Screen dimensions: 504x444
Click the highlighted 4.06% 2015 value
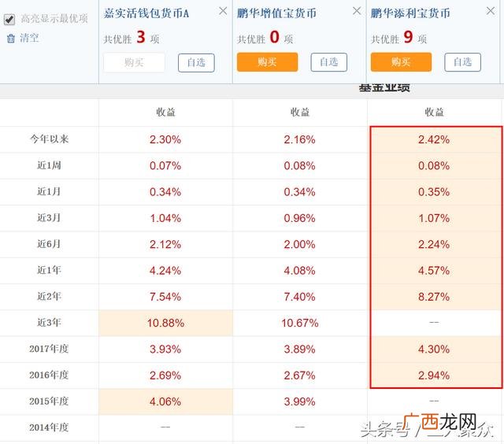coord(165,401)
